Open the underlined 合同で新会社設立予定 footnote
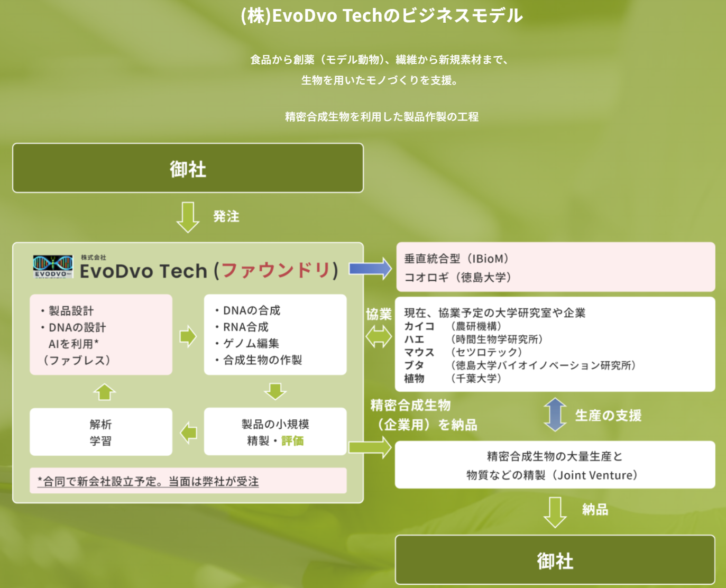The width and height of the screenshot is (726, 588). pyautogui.click(x=148, y=481)
